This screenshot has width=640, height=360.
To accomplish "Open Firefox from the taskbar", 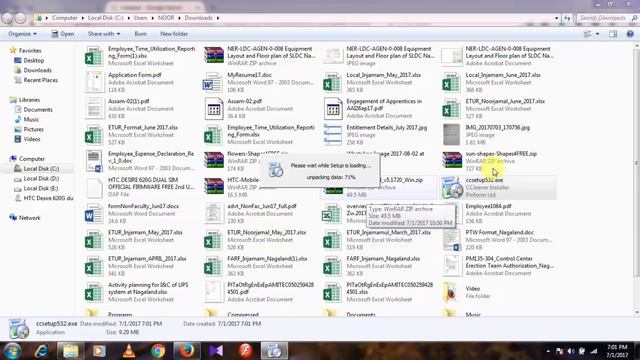I will tap(187, 351).
